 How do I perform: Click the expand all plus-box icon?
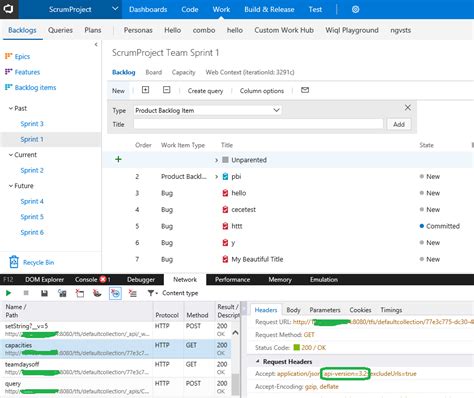pyautogui.click(x=145, y=90)
